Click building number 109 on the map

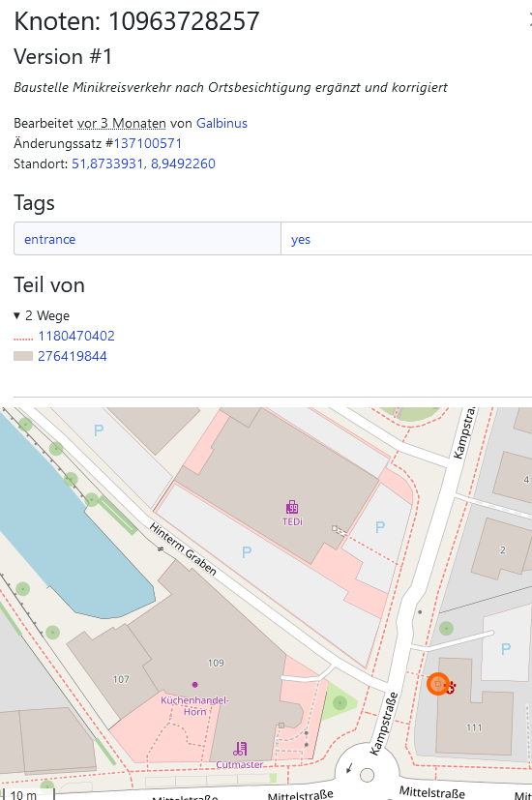pos(216,663)
